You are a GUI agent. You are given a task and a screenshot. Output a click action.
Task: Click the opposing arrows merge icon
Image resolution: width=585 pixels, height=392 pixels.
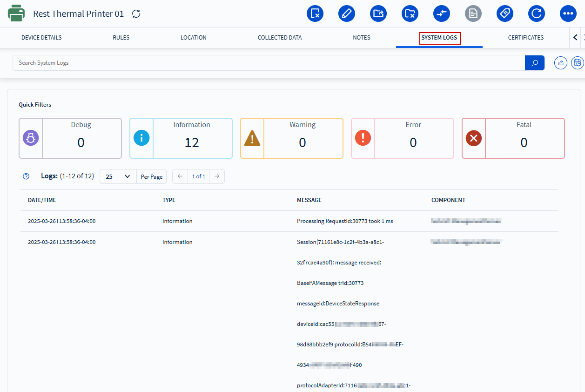click(x=442, y=14)
